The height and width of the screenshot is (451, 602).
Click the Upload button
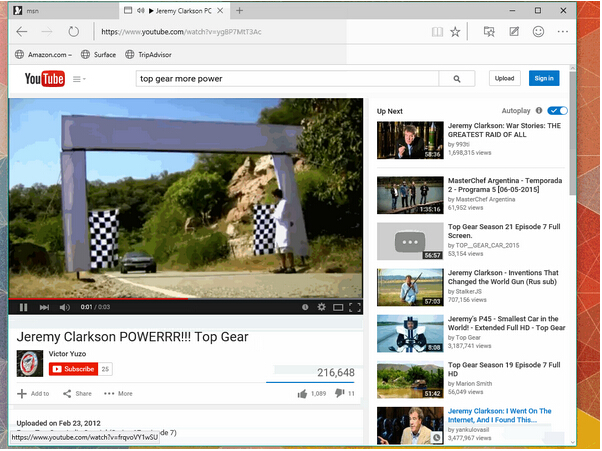coord(504,78)
